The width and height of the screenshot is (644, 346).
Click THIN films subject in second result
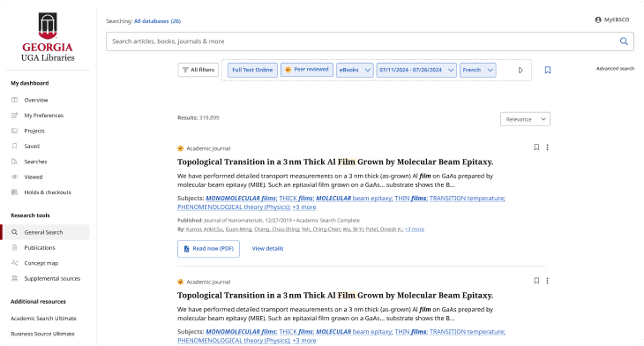tap(411, 332)
